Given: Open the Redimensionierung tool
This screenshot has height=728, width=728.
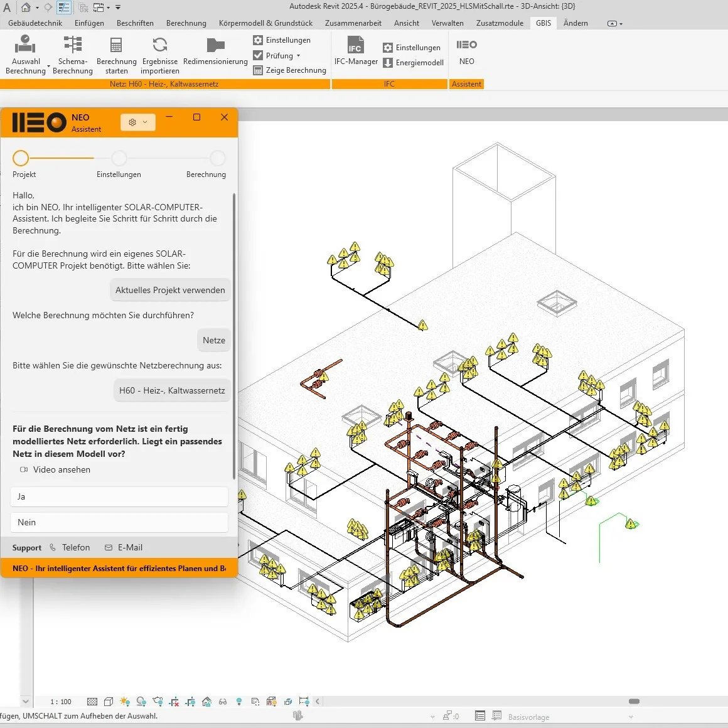Looking at the screenshot, I should pos(215,51).
